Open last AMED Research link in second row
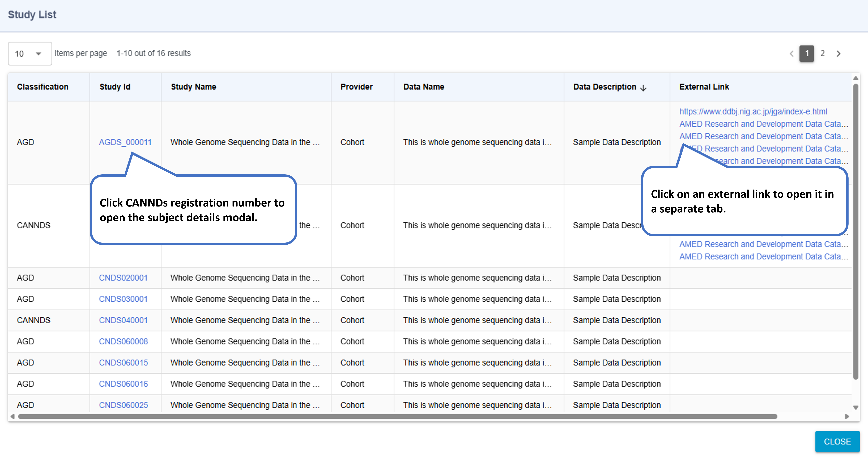This screenshot has width=868, height=461. 763,257
